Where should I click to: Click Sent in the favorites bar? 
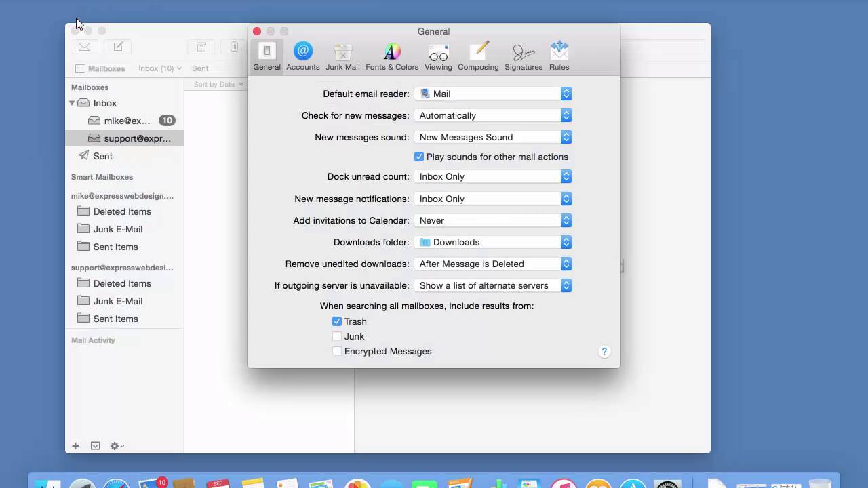click(200, 68)
